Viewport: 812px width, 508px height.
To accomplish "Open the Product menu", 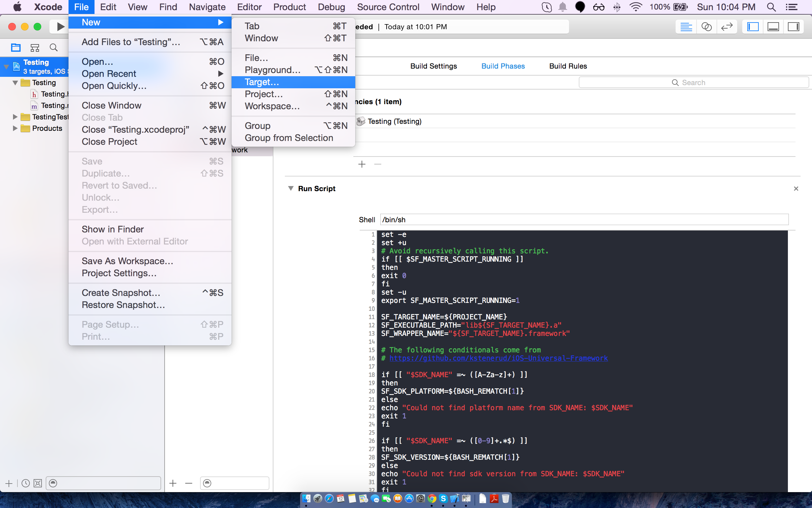I will pos(289,7).
